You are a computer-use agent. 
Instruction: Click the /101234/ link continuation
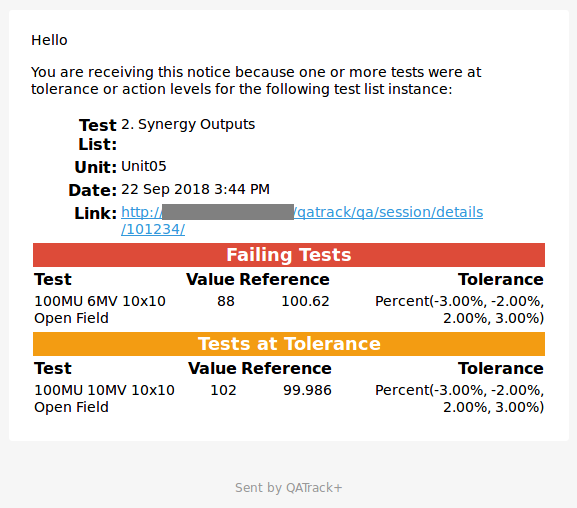click(153, 229)
